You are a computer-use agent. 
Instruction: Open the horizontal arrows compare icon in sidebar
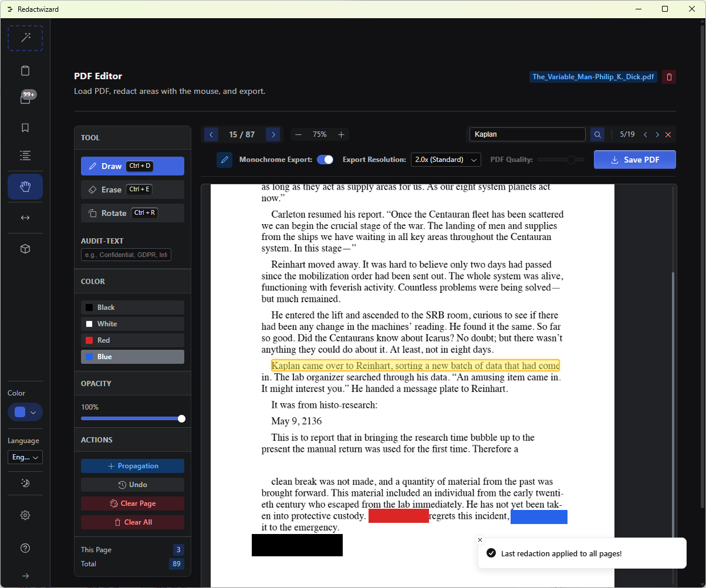[x=25, y=218]
